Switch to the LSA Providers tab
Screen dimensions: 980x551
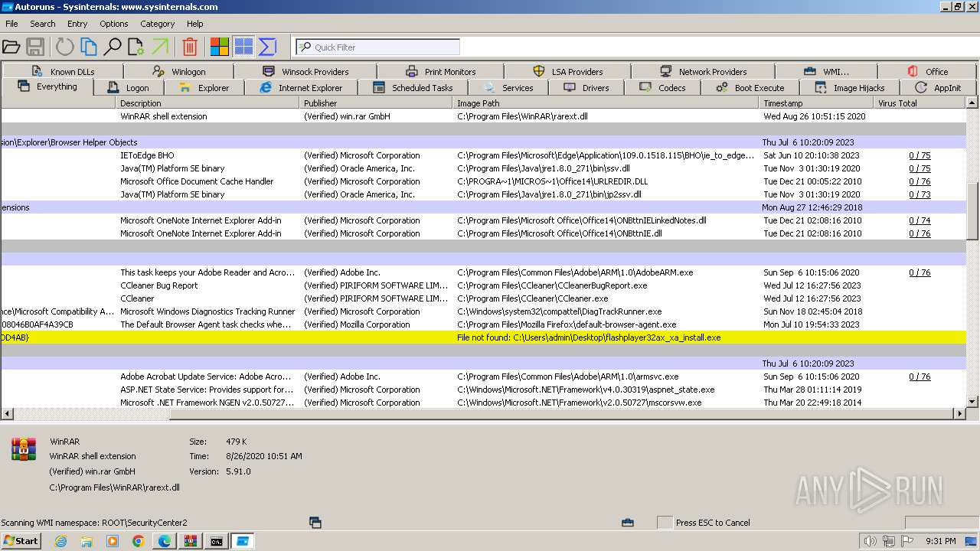[568, 71]
